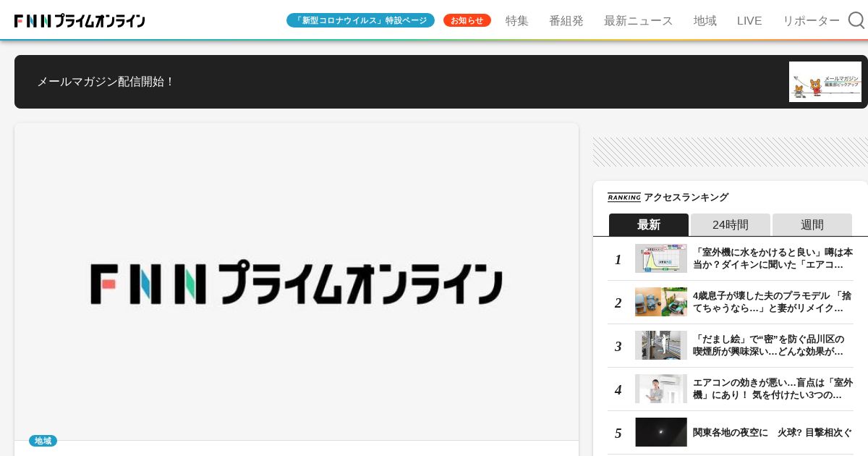
Task: Click the メールマガジン配信開始！ banner text
Action: (x=106, y=82)
